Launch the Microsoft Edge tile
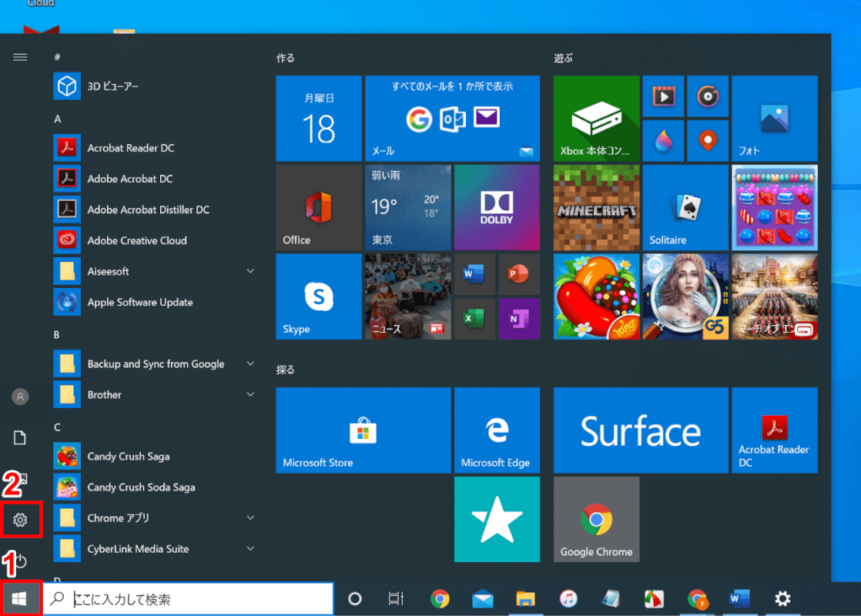This screenshot has height=616, width=861. (497, 430)
